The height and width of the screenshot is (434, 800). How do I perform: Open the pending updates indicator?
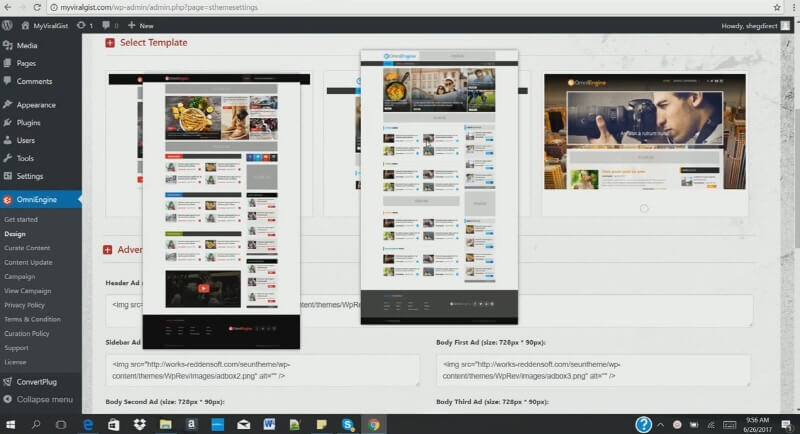pos(85,25)
